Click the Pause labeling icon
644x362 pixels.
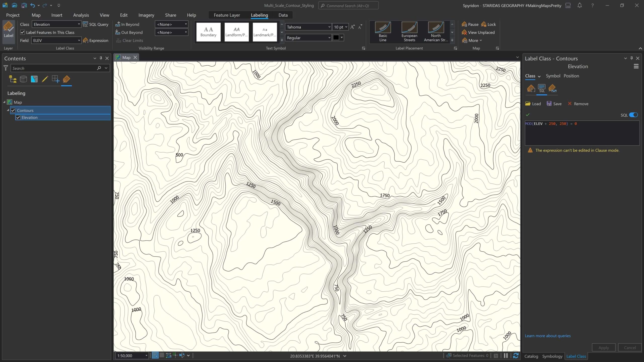[464, 24]
